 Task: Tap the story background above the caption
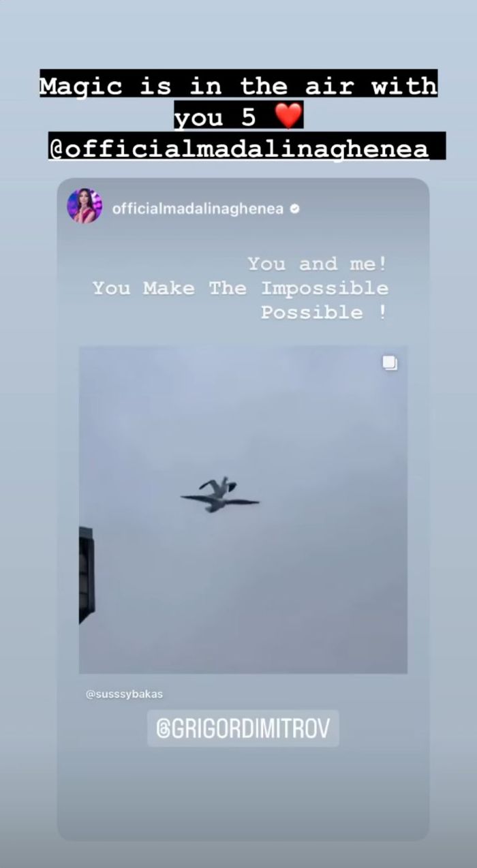pos(238,34)
